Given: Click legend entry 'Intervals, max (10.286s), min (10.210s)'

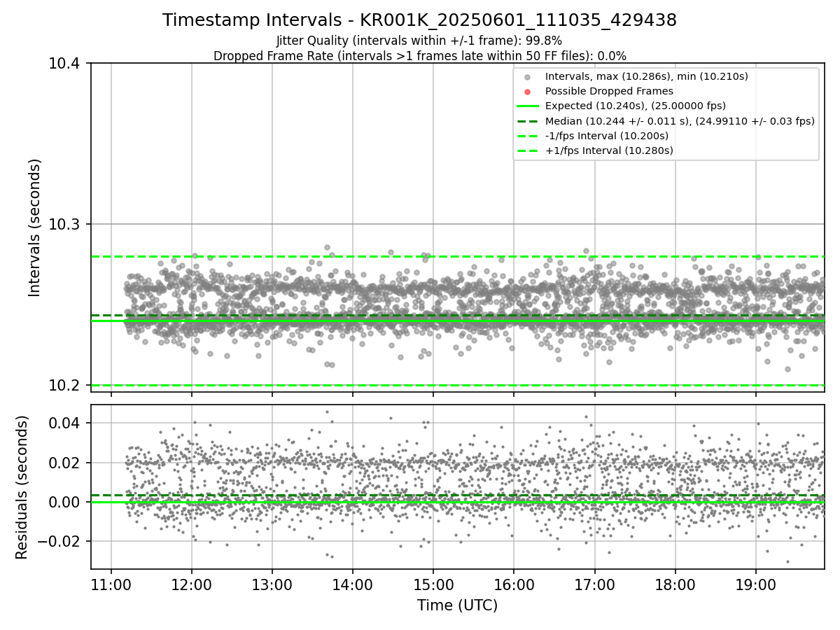Looking at the screenshot, I should 647,76.
